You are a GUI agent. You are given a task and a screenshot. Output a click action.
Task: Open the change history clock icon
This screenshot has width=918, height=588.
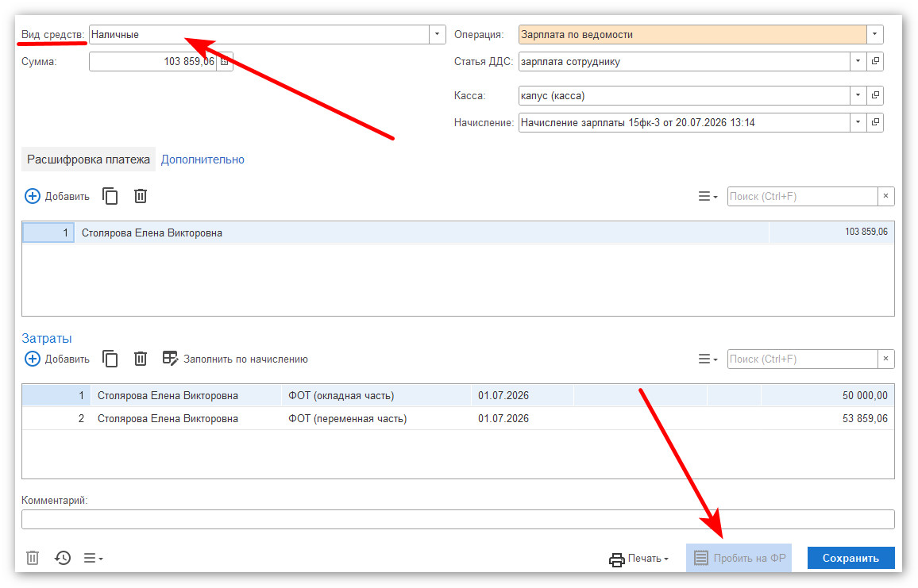click(63, 558)
